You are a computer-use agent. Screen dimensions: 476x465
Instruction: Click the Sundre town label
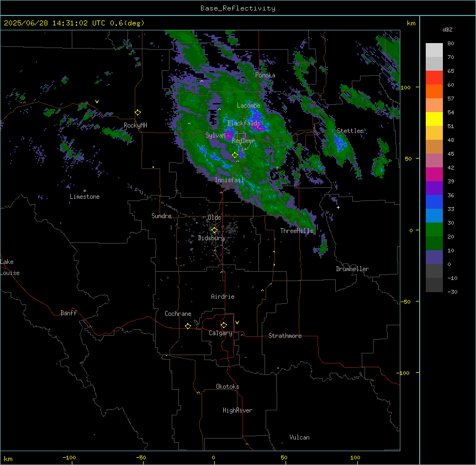161,216
